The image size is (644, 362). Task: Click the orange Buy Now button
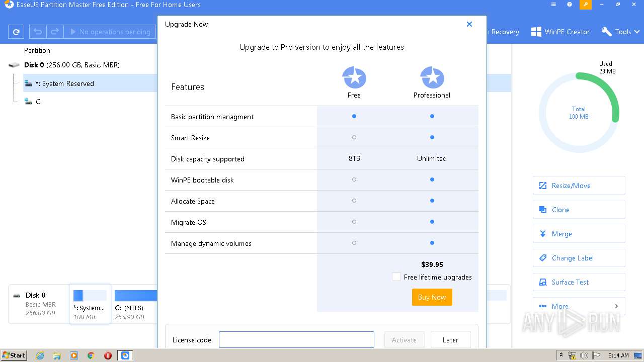point(432,297)
